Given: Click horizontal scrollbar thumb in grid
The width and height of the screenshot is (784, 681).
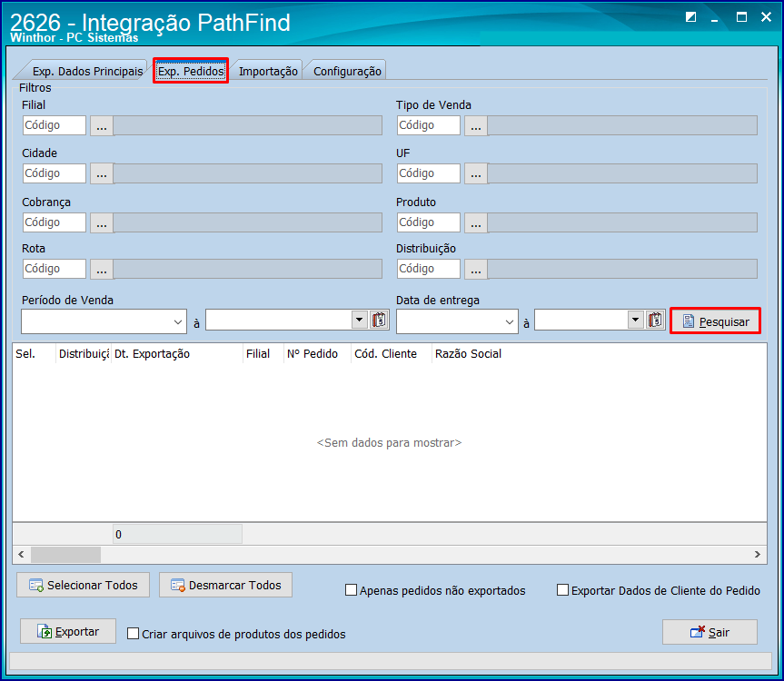Looking at the screenshot, I should 65,554.
